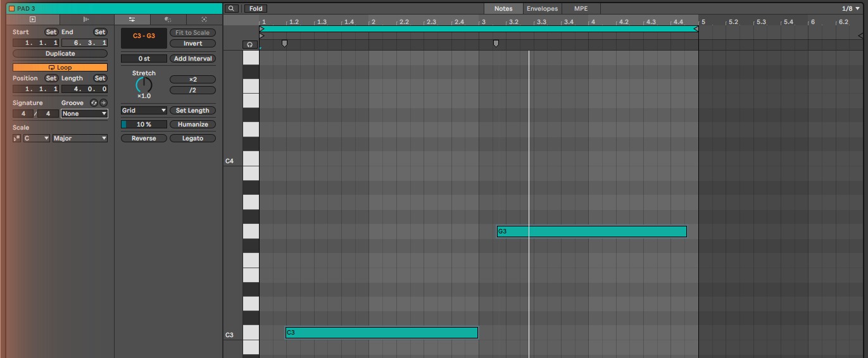The width and height of the screenshot is (868, 358).
Task: Click the Set button next to Position
Action: (51, 78)
